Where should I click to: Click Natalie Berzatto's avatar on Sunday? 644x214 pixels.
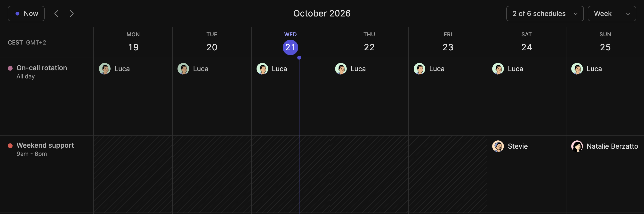(577, 146)
